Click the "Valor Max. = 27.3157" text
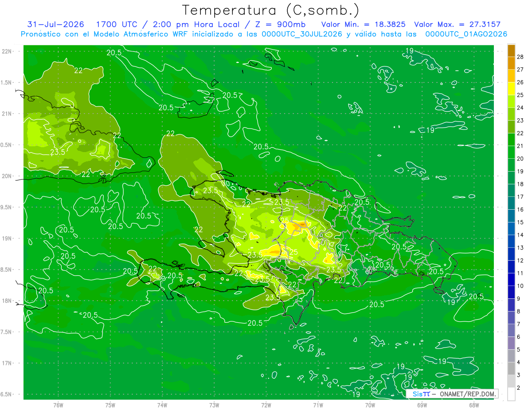This screenshot has width=532, height=411. pos(458,24)
